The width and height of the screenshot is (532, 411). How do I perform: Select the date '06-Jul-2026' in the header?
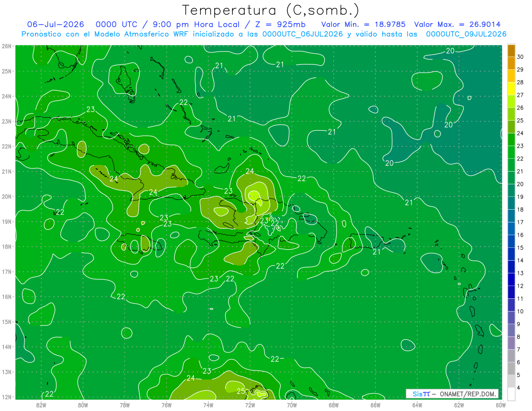pos(56,24)
